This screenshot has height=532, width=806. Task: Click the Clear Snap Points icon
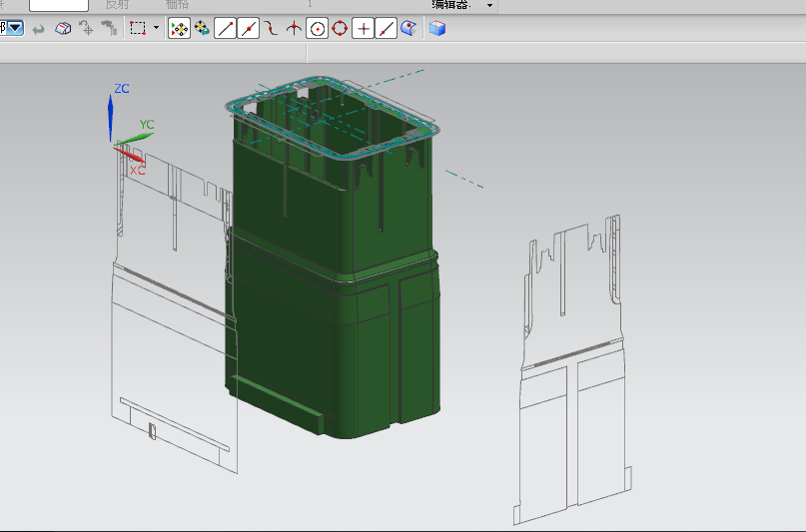(x=202, y=29)
